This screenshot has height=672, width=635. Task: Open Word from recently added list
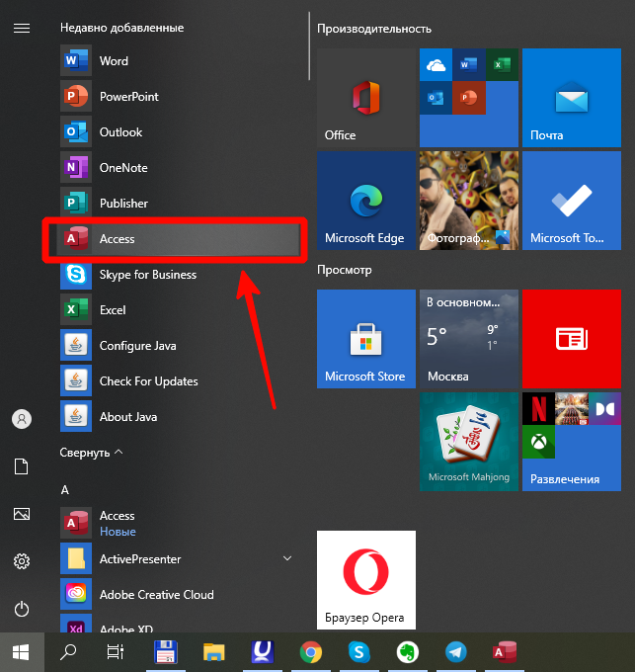click(x=178, y=61)
